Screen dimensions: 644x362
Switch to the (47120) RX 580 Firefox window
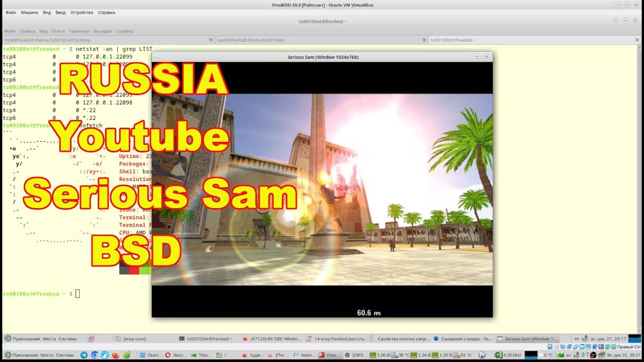(x=272, y=339)
